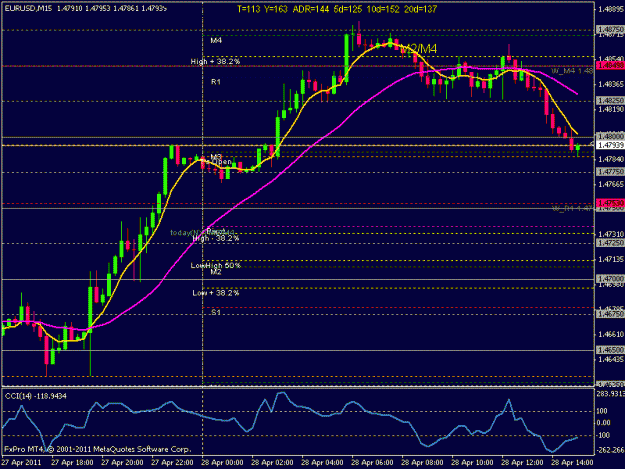Click the 20d=137 value in header

[x=421, y=9]
